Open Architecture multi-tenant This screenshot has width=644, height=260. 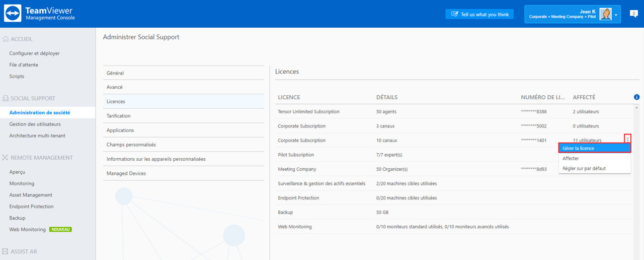[37, 136]
